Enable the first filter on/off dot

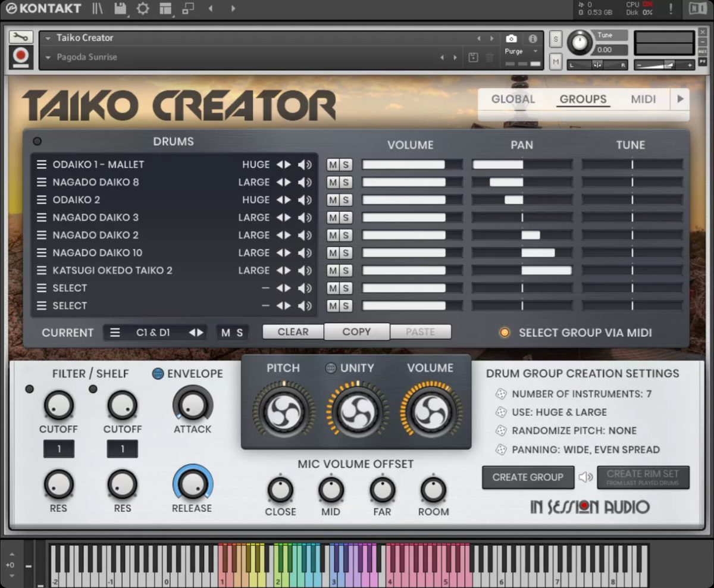29,389
